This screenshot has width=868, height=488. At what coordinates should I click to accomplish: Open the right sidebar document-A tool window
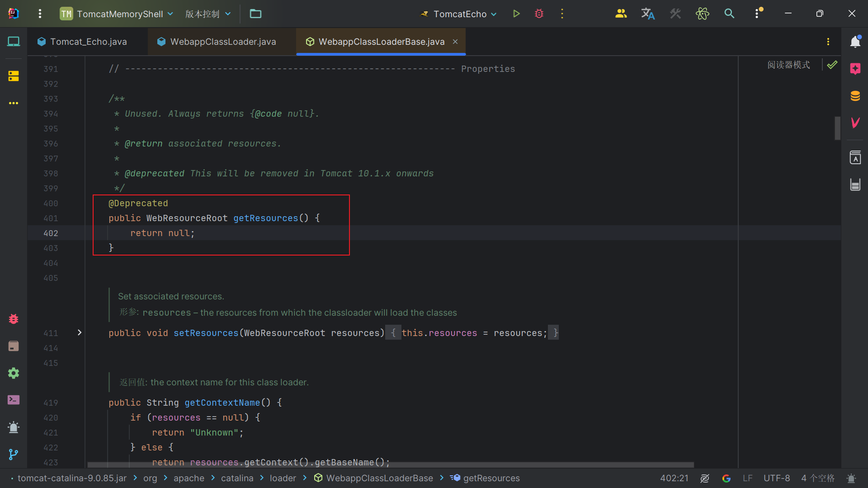pyautogui.click(x=855, y=157)
